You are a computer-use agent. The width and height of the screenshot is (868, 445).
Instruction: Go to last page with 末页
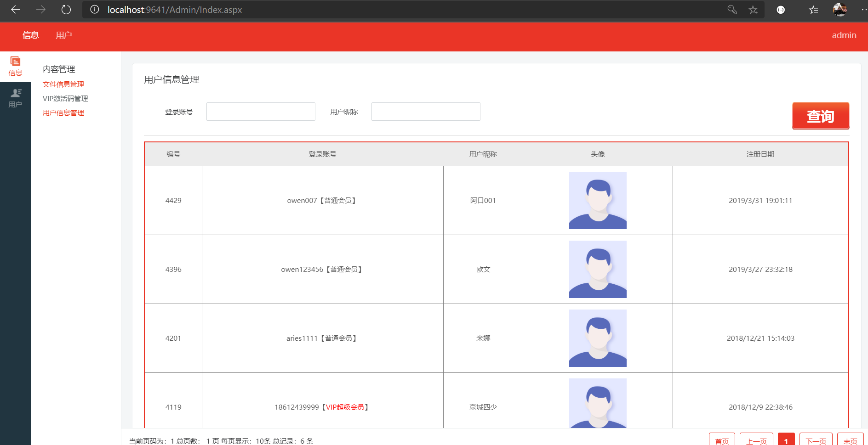pyautogui.click(x=850, y=439)
